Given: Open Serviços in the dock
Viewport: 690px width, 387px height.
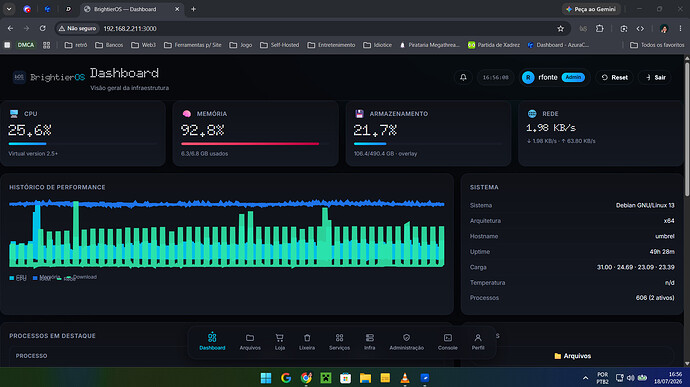Looking at the screenshot, I should click(x=339, y=342).
